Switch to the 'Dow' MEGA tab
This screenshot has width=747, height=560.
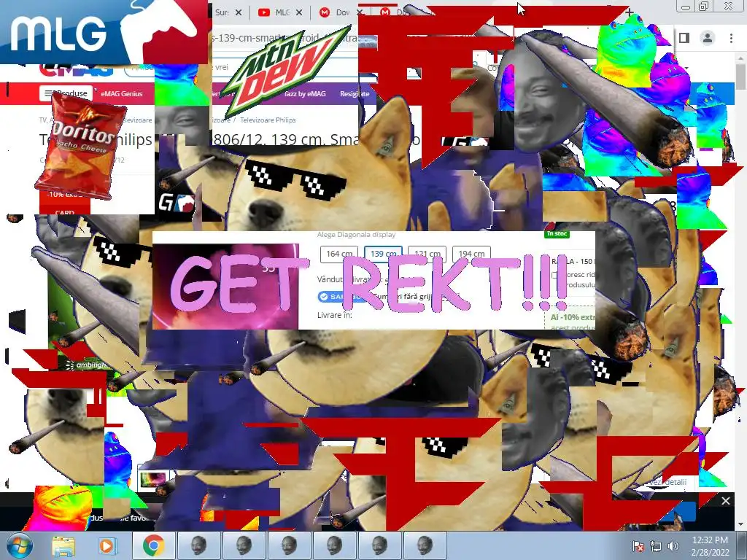pyautogui.click(x=340, y=12)
